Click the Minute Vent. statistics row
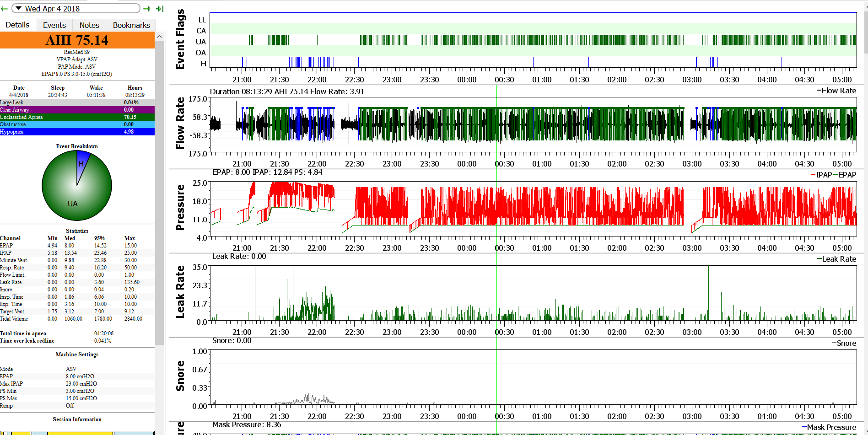 point(77,260)
